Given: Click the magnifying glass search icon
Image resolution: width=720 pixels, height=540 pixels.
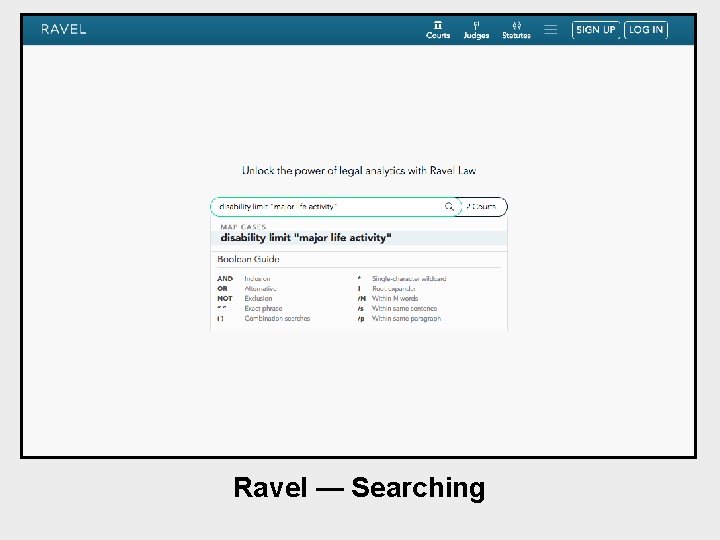Looking at the screenshot, I should coord(449,207).
